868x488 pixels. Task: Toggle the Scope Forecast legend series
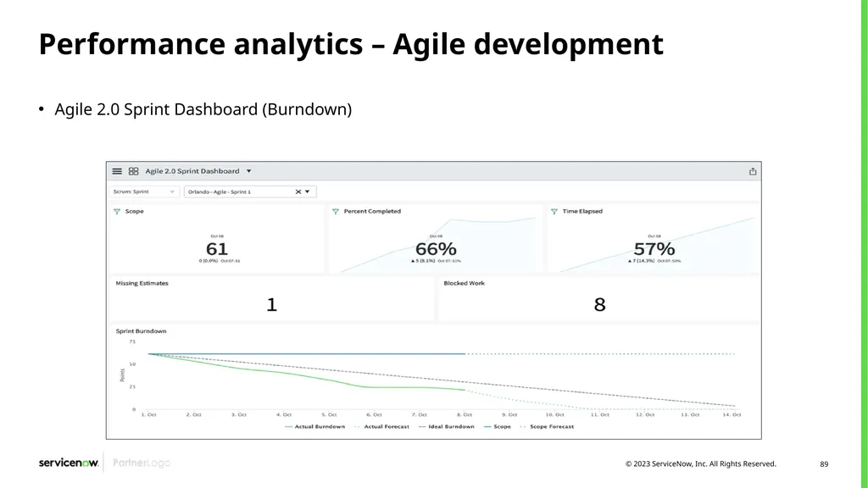pyautogui.click(x=547, y=427)
